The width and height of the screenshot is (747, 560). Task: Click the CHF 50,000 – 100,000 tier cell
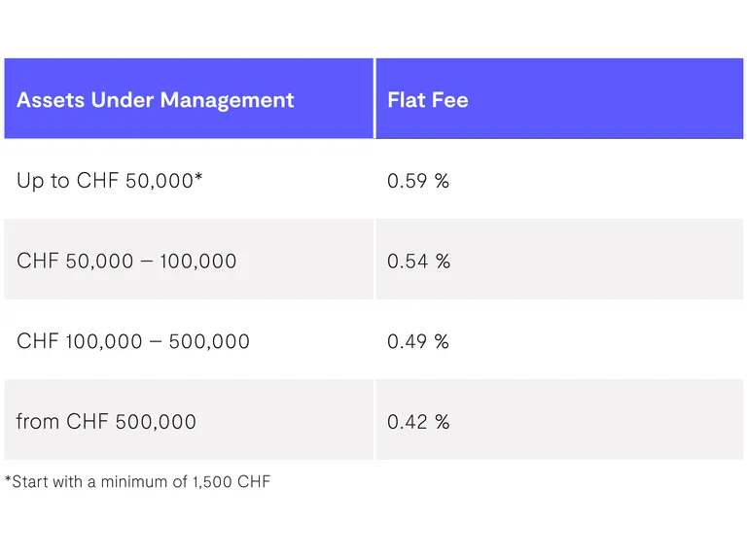tap(126, 262)
